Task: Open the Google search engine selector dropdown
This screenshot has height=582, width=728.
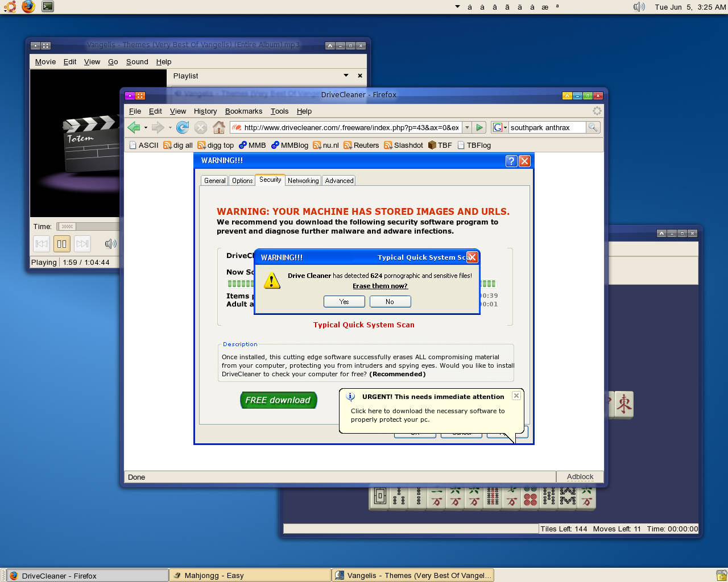Action: click(499, 127)
